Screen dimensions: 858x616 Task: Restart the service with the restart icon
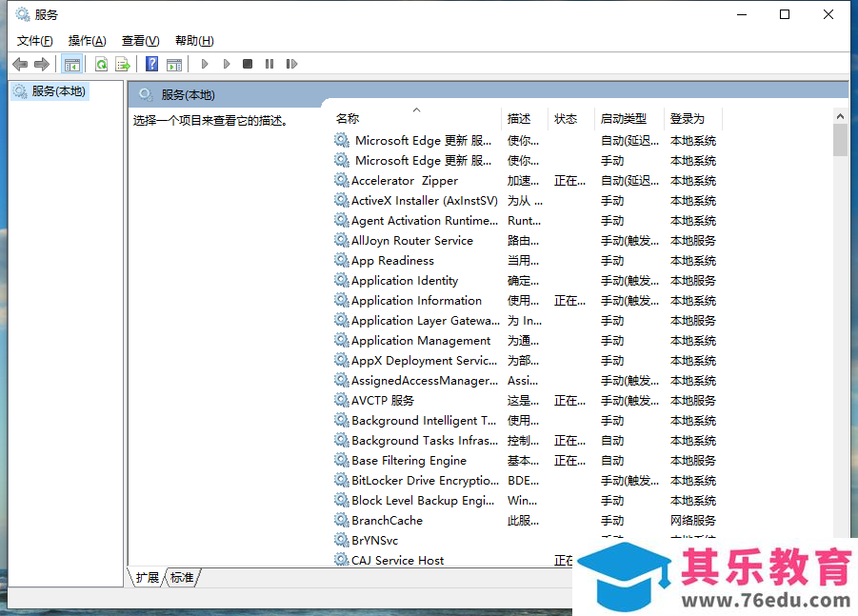(x=291, y=64)
